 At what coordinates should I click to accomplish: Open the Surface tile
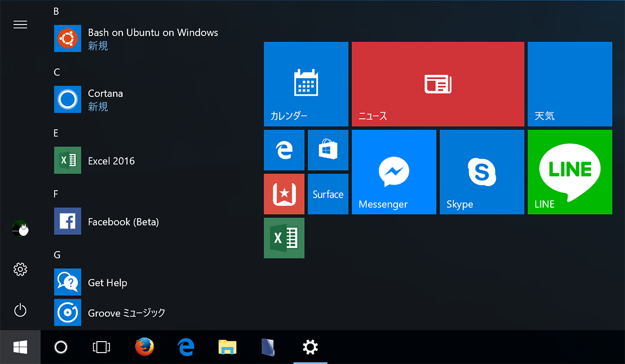coord(328,194)
